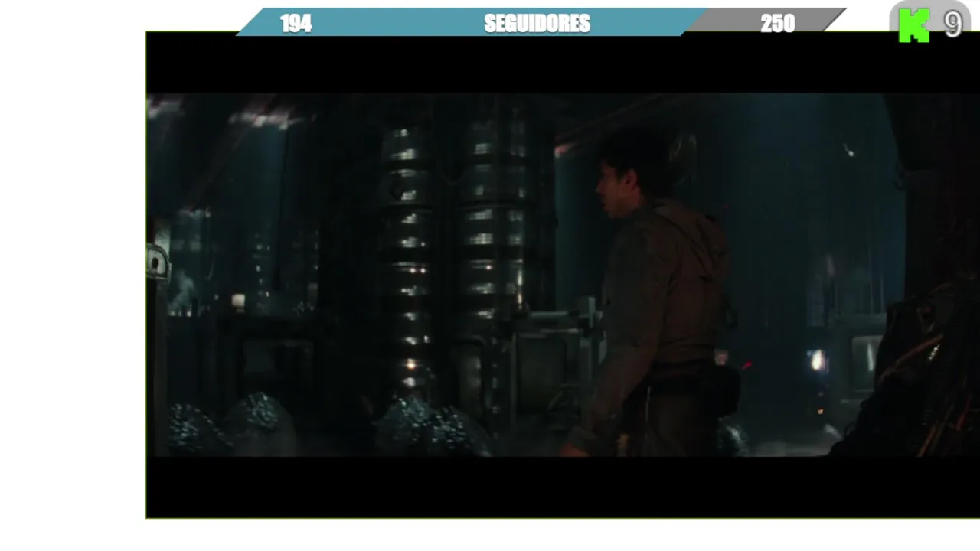
Task: Click the spiky egg pods at bottom left
Action: (231, 425)
